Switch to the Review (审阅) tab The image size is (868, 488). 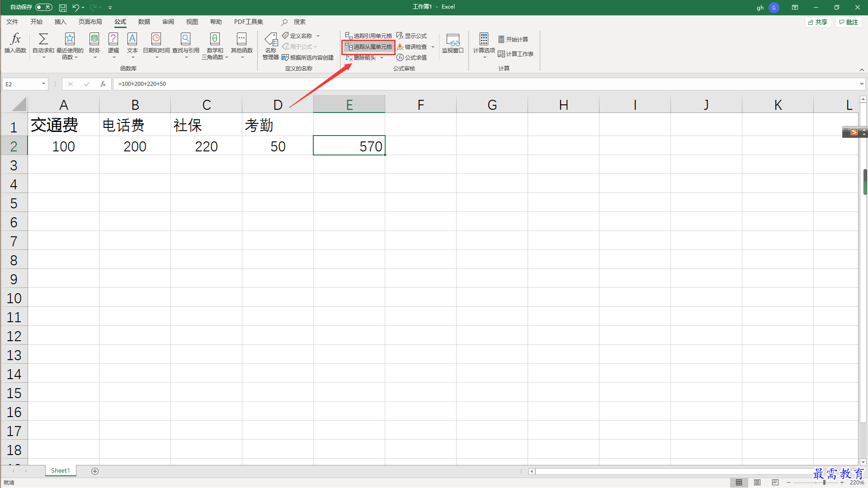(x=168, y=22)
